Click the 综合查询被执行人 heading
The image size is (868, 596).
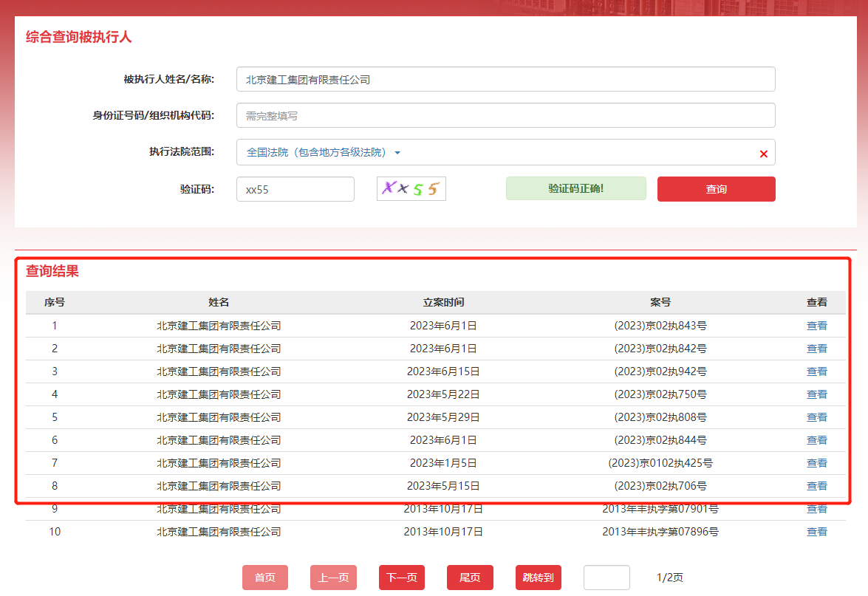tap(78, 36)
